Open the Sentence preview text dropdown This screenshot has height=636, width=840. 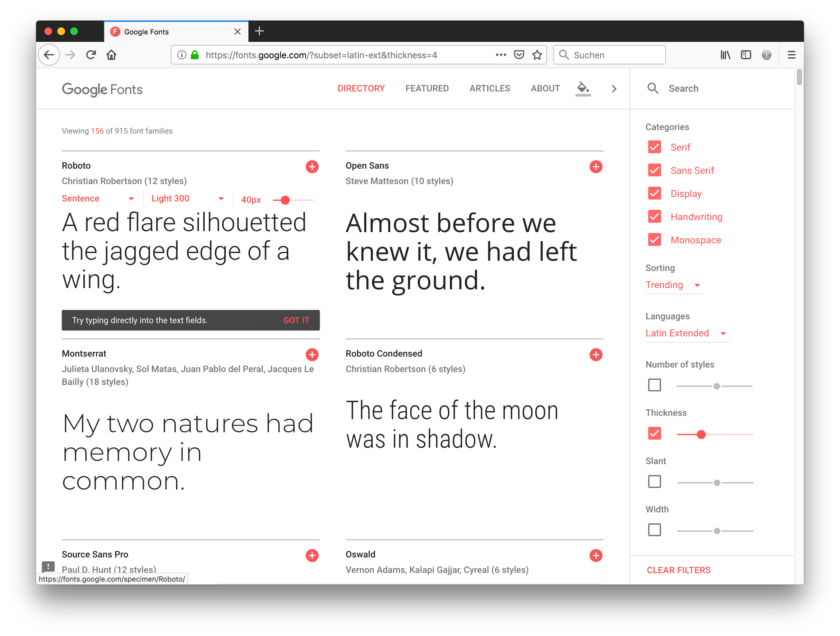click(x=98, y=199)
